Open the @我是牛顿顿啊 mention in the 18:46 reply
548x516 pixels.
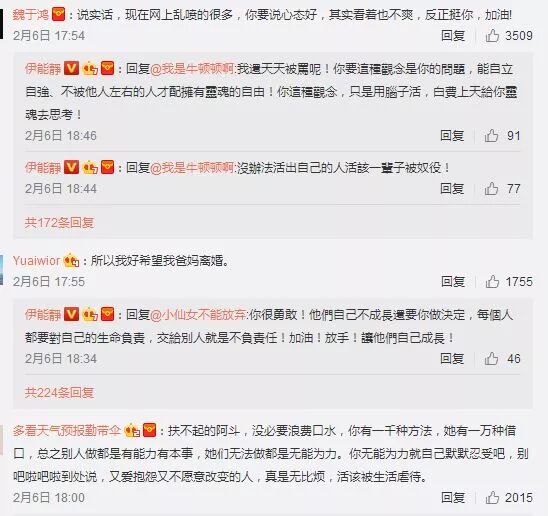coord(192,69)
